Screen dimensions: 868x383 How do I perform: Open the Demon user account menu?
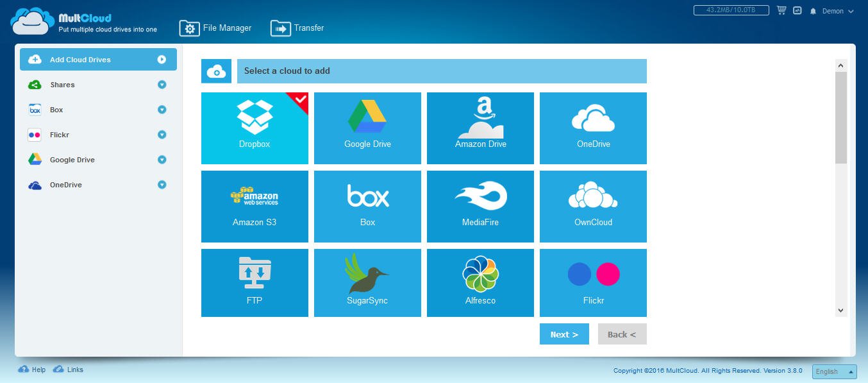coord(838,12)
